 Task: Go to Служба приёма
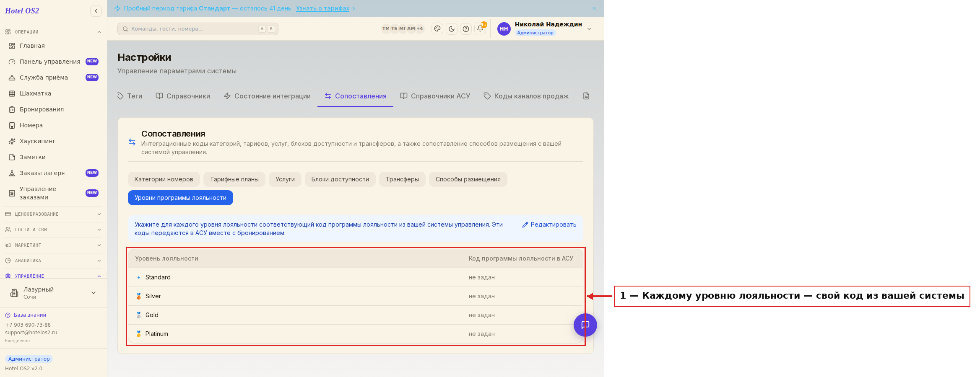click(53, 77)
